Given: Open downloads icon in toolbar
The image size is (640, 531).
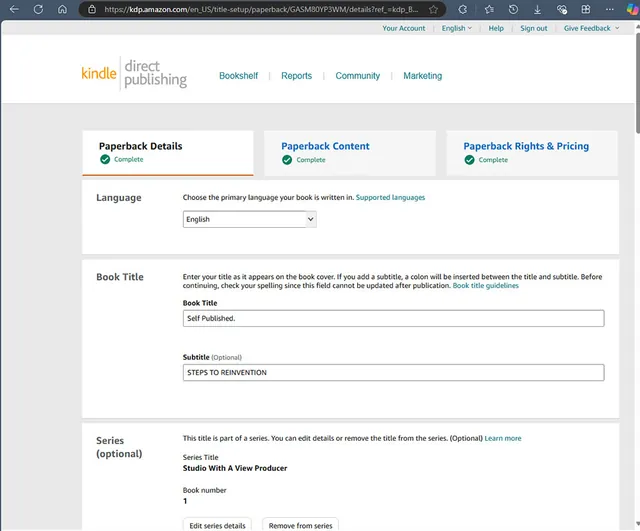Looking at the screenshot, I should 538,9.
